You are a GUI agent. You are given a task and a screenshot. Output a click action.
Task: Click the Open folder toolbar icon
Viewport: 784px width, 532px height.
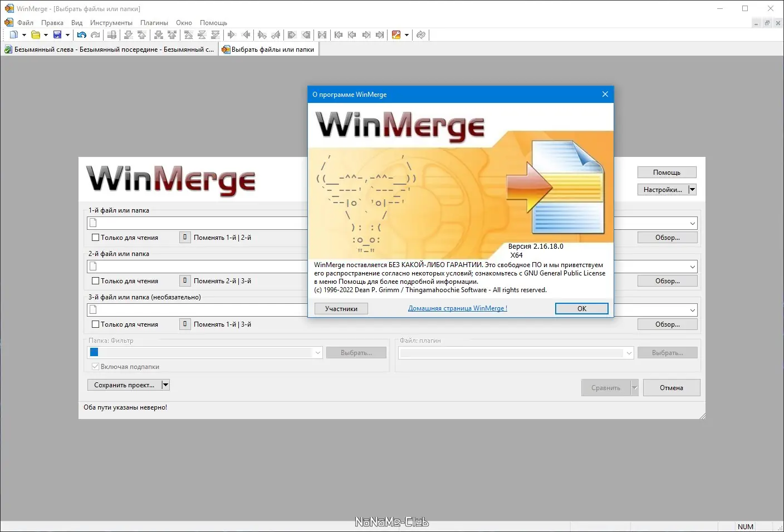(x=36, y=35)
